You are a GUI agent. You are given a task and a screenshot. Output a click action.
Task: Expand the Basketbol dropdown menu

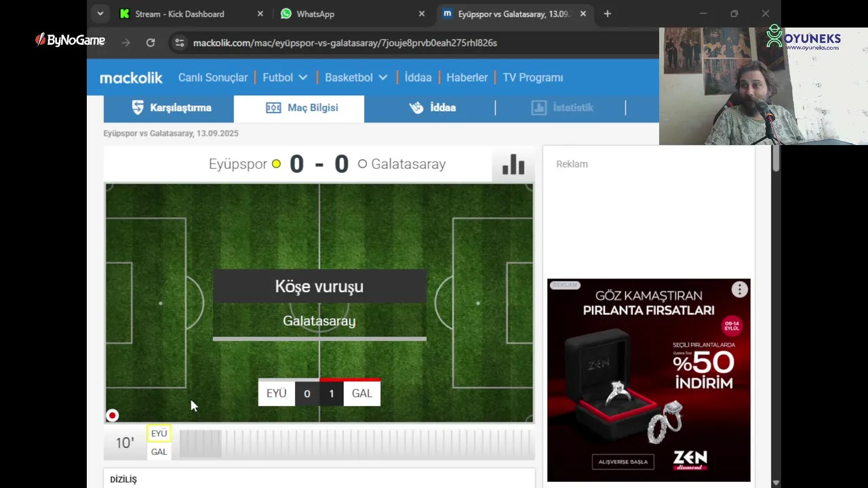pyautogui.click(x=356, y=77)
